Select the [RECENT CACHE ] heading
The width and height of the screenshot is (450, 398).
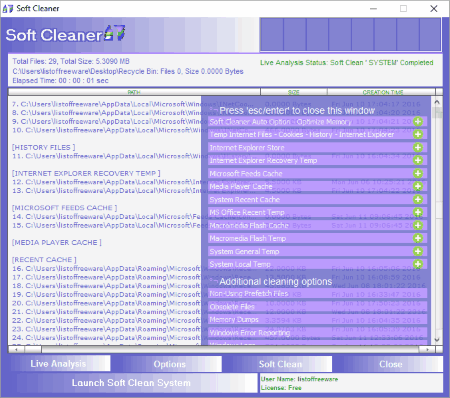click(44, 260)
